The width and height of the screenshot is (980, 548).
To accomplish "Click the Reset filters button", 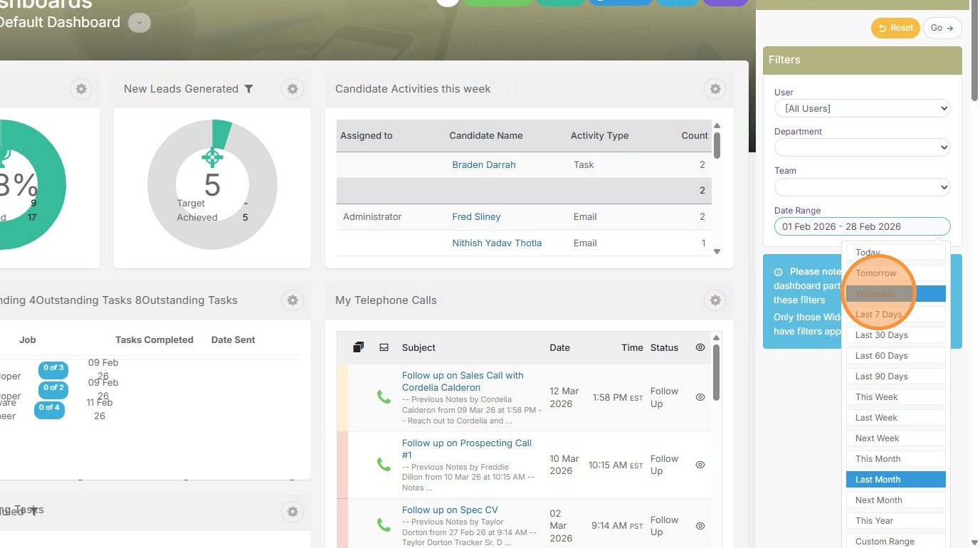I will 895,28.
